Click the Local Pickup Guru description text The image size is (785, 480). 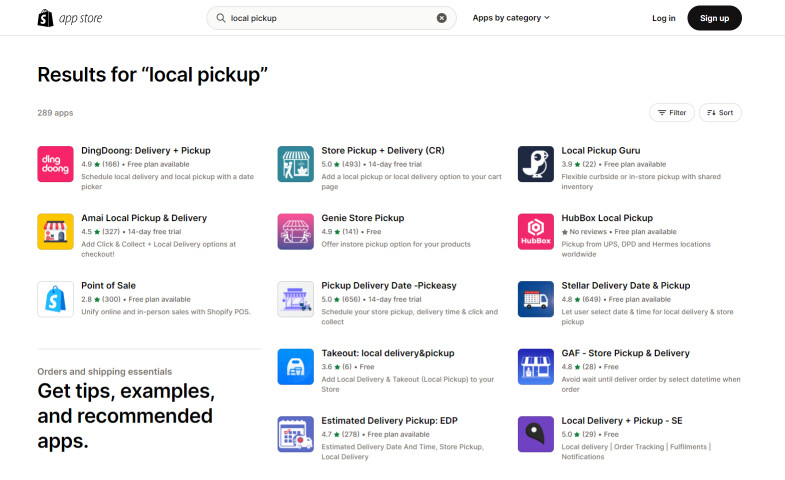(641, 182)
